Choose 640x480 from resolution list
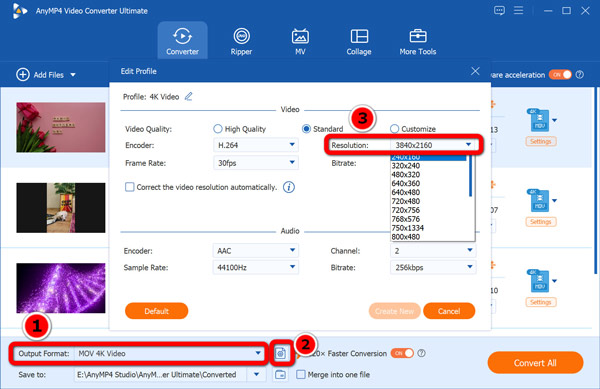The height and width of the screenshot is (389, 600). pyautogui.click(x=406, y=192)
